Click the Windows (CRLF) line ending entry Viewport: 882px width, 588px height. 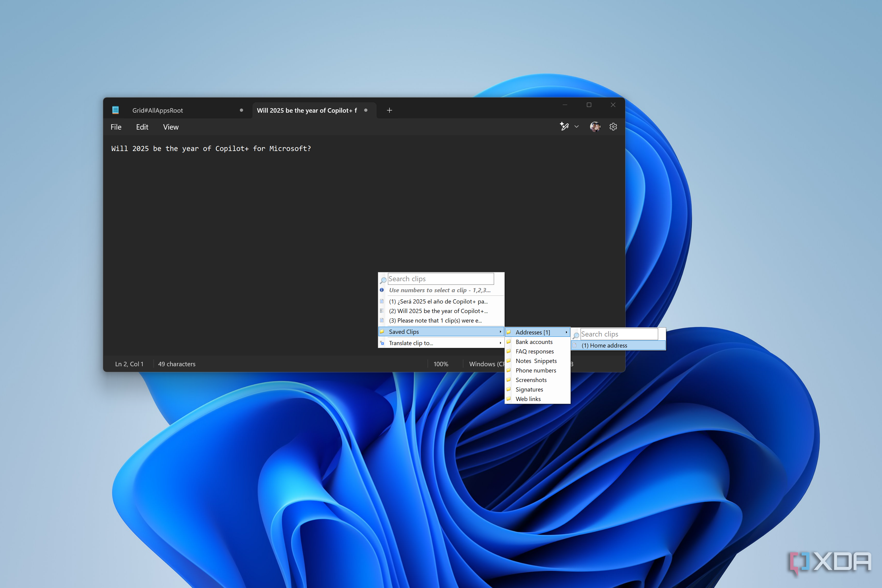pos(487,364)
